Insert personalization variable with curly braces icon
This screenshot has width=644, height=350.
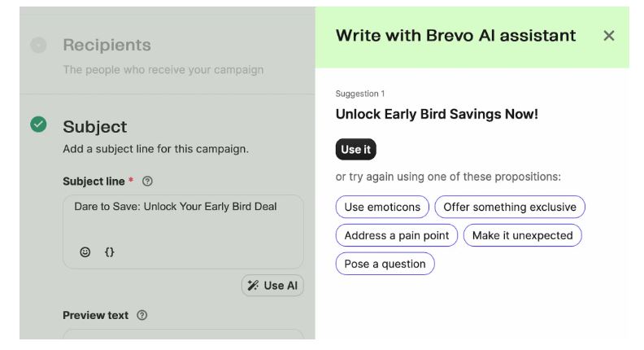pyautogui.click(x=109, y=252)
